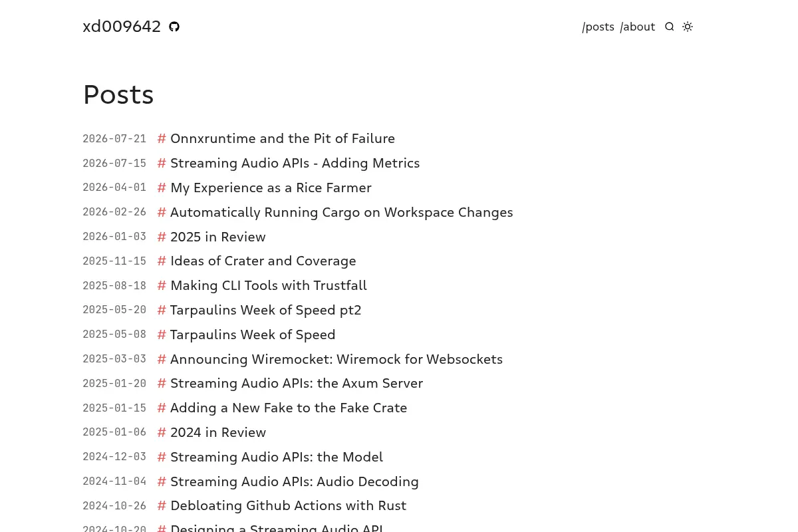Click the date 2026-07-21

(114, 139)
